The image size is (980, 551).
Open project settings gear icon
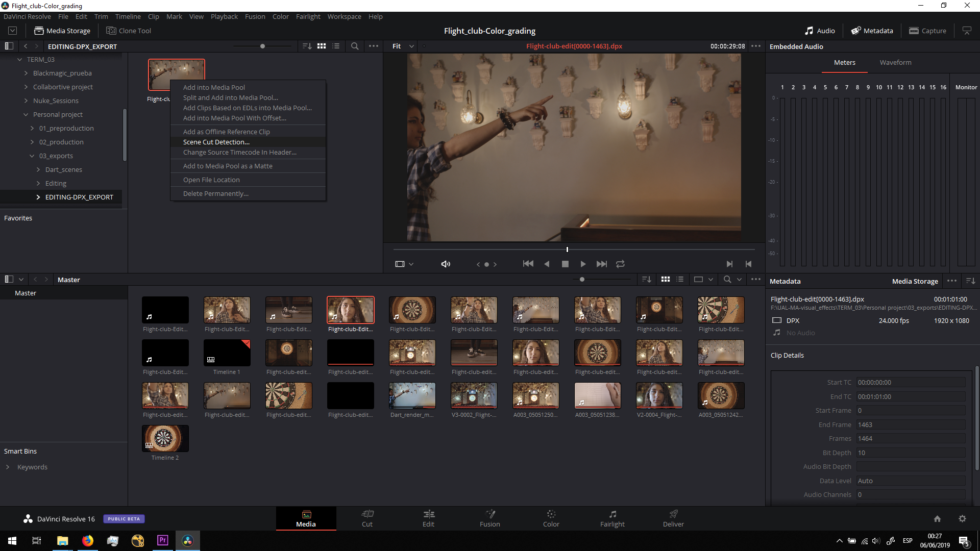pos(962,518)
